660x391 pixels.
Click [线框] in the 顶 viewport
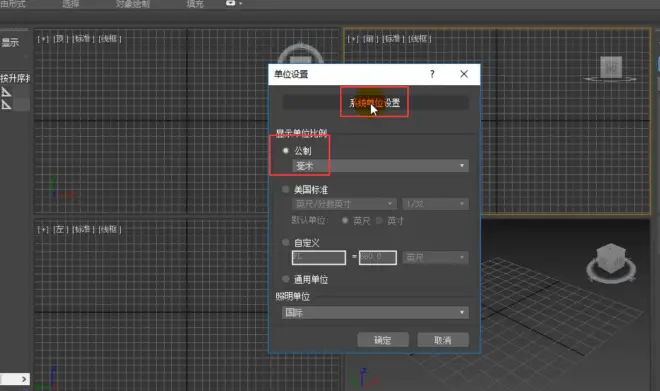110,39
